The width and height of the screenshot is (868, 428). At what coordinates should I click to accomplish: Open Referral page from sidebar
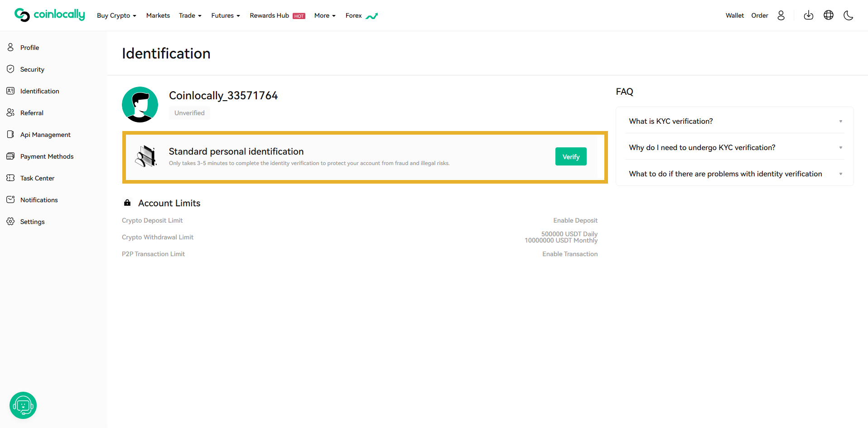[x=32, y=113]
